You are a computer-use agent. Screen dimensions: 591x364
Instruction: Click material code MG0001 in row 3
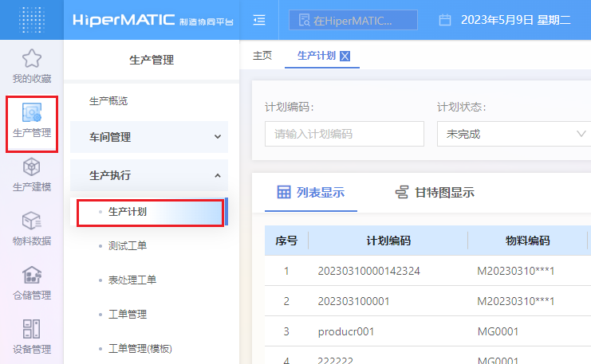click(x=498, y=331)
